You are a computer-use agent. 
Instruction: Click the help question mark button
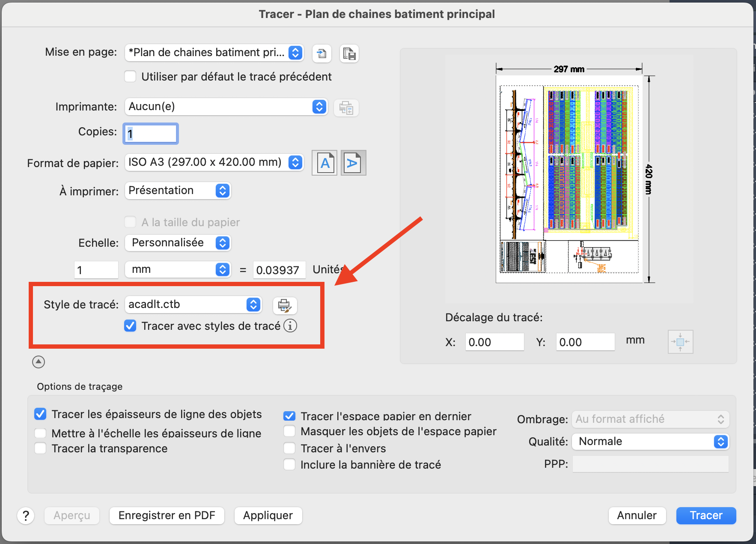coord(26,516)
